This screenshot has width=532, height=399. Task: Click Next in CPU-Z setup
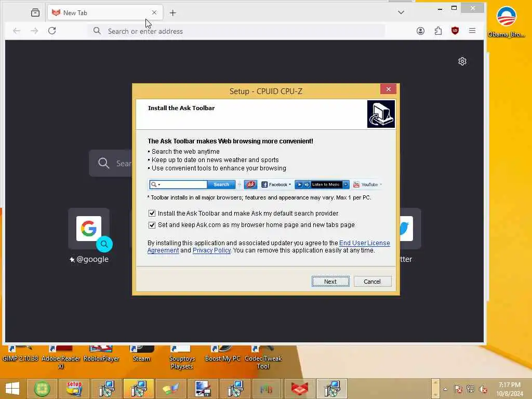click(x=330, y=281)
